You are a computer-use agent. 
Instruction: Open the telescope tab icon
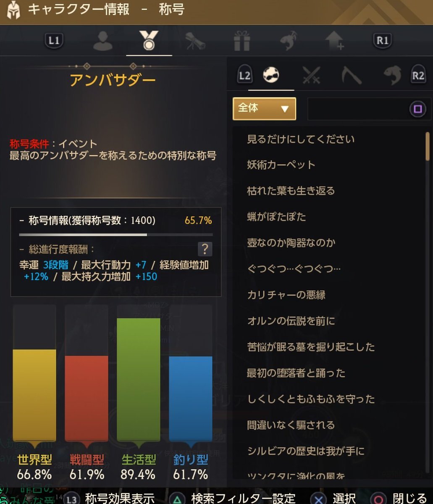[x=195, y=41]
